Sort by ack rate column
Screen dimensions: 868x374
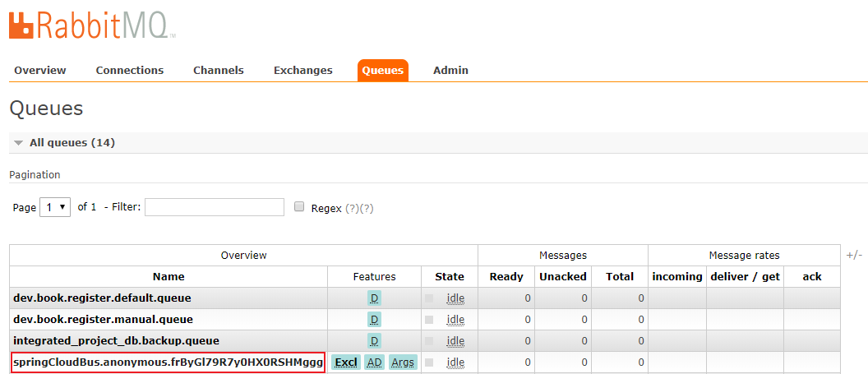coord(812,277)
